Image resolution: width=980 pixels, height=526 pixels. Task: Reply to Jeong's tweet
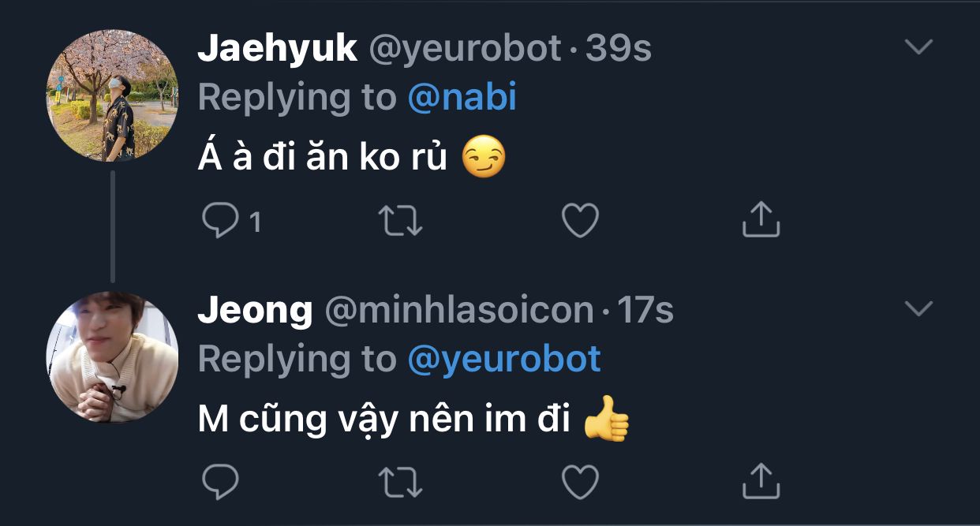point(220,481)
